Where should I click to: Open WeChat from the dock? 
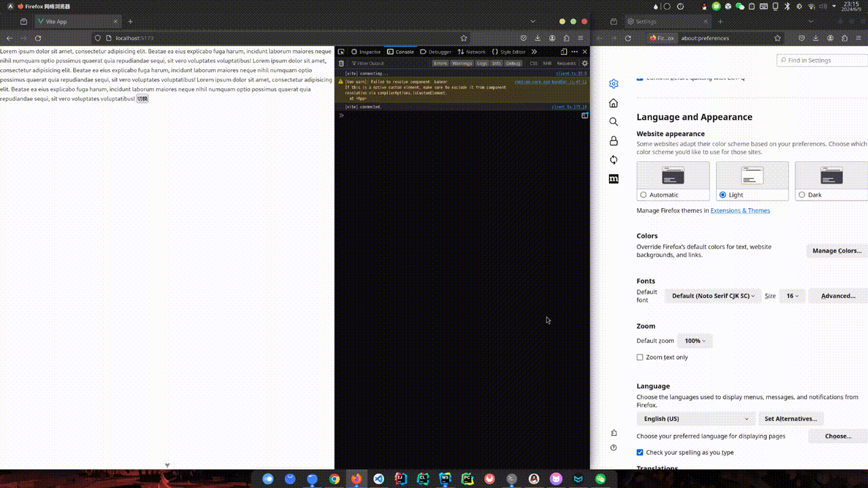[x=601, y=479]
